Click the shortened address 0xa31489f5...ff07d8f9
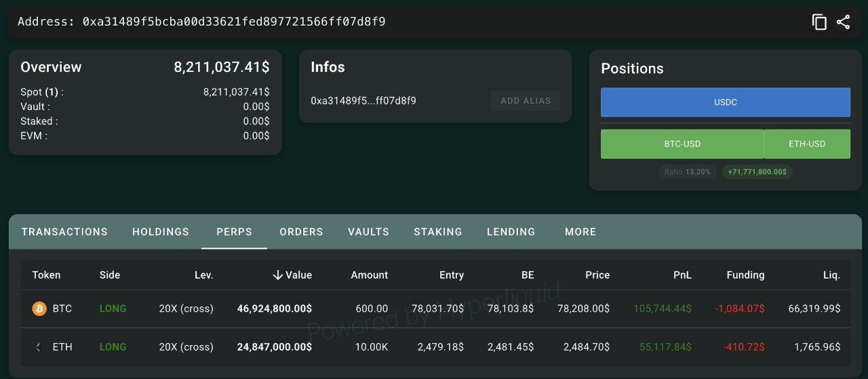This screenshot has width=868, height=379. coord(363,101)
